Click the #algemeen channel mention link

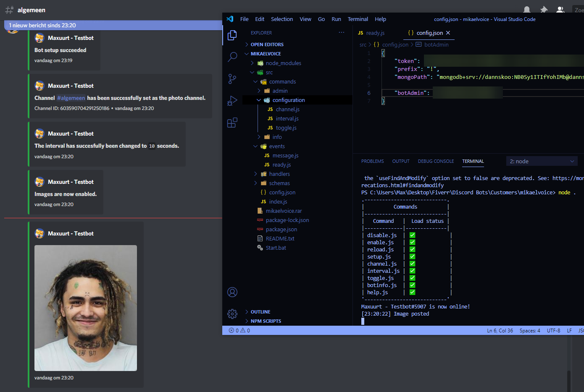tap(71, 98)
